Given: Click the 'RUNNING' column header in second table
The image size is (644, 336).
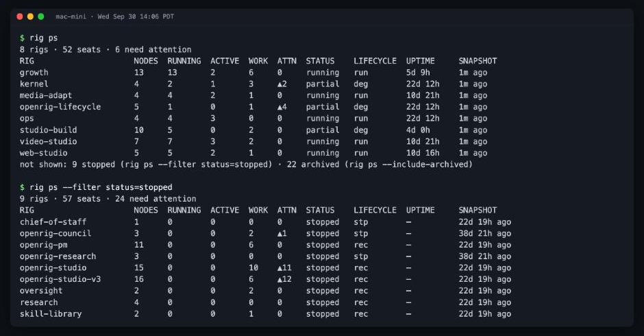Looking at the screenshot, I should (184, 210).
